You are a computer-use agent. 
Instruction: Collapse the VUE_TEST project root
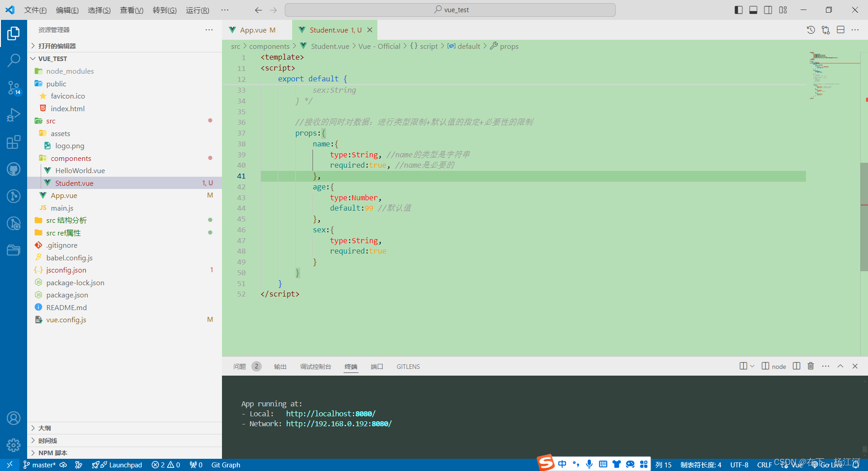point(124,59)
